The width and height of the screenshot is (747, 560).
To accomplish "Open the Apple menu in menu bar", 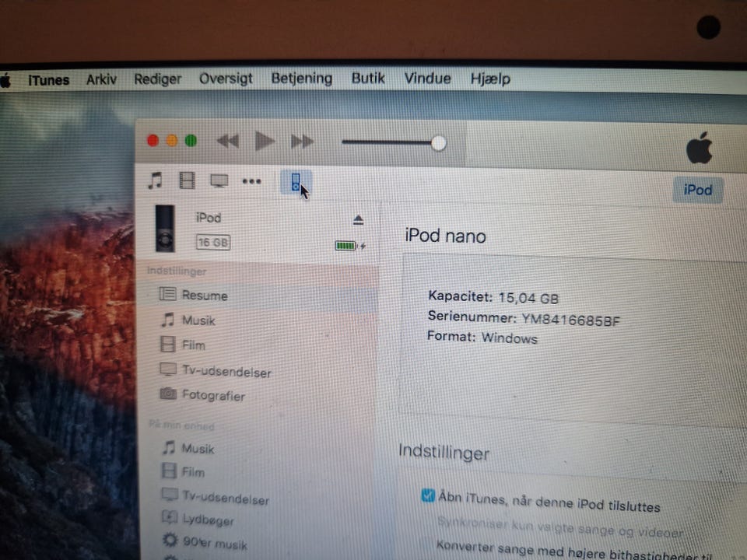I will (5, 79).
